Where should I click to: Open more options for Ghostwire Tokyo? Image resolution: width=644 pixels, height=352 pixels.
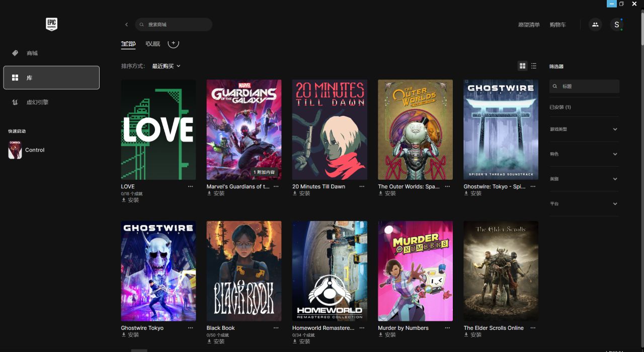pyautogui.click(x=190, y=328)
